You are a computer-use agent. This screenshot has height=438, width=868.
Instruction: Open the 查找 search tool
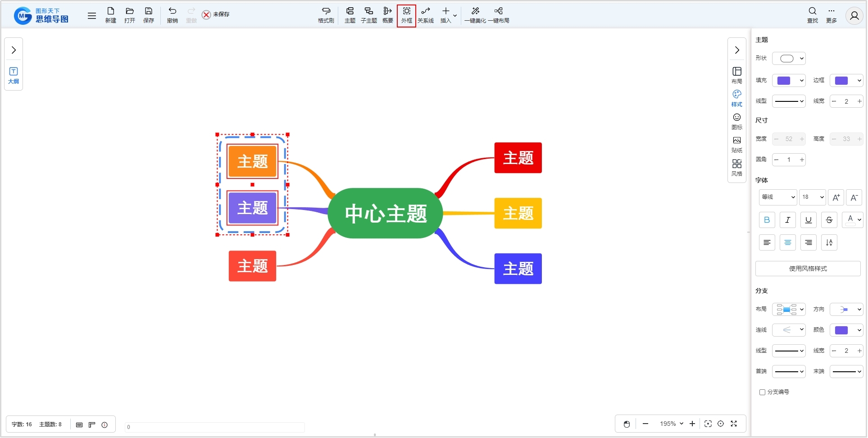813,15
